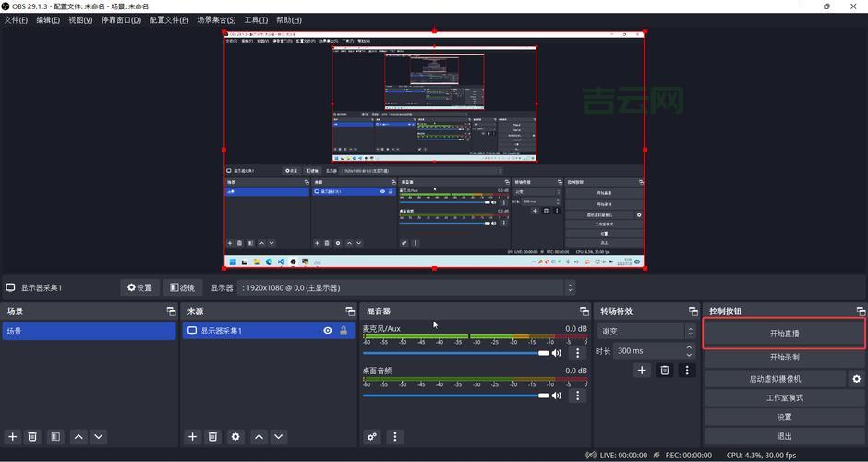Open virtual camera settings gear icon
Image resolution: width=868 pixels, height=462 pixels.
pyautogui.click(x=856, y=379)
